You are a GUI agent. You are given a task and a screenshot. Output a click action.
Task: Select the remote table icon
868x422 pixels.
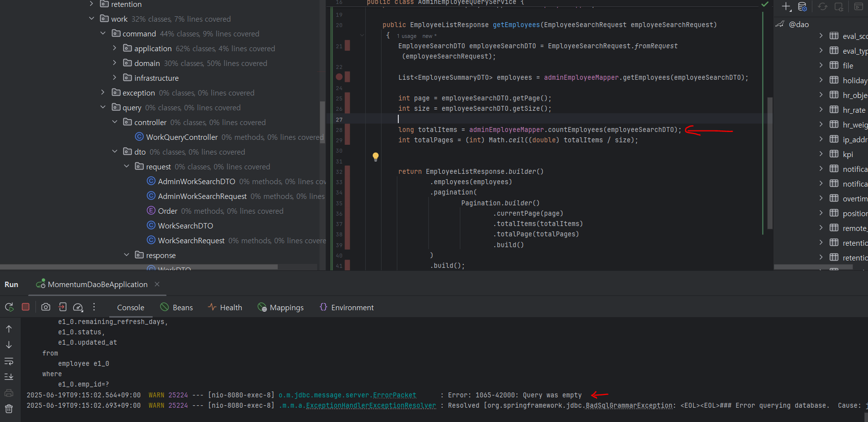pyautogui.click(x=834, y=227)
